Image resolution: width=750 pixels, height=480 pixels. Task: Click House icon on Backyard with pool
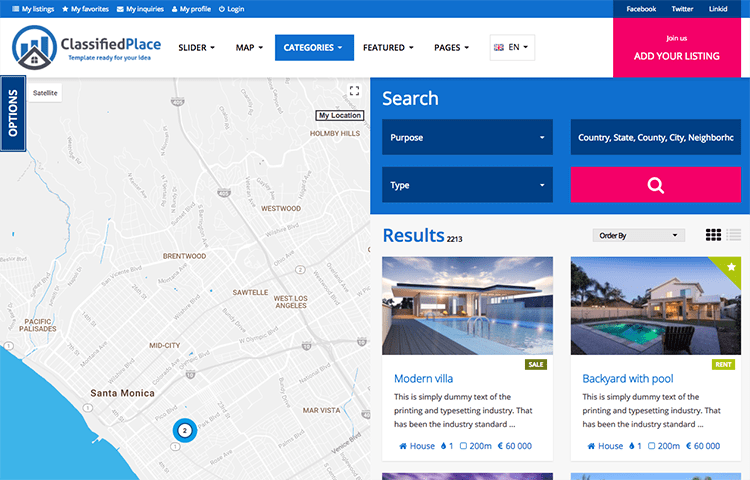pyautogui.click(x=591, y=446)
